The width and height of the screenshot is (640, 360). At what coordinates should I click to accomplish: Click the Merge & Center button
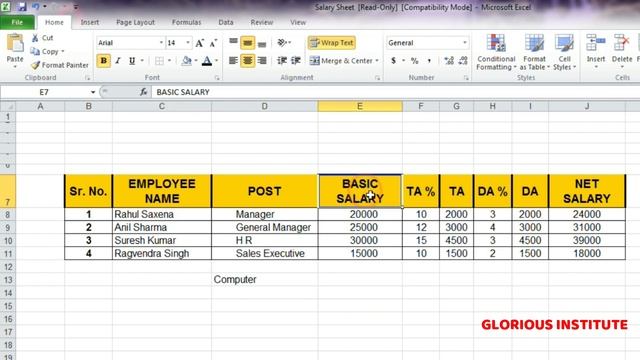point(341,61)
